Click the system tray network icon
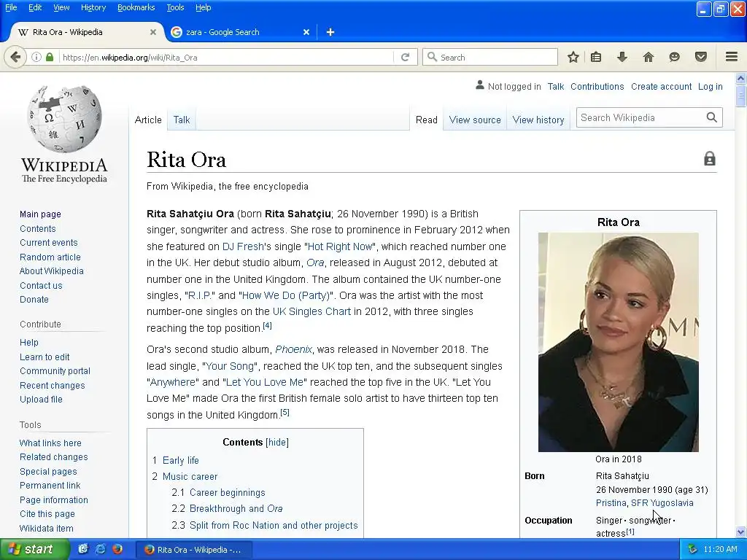Viewport: 747px width, 560px height. (x=693, y=550)
